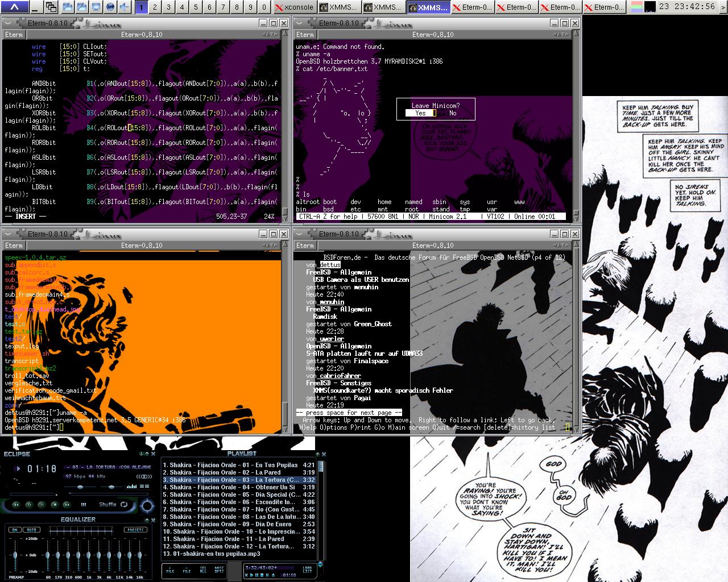The width and height of the screenshot is (728, 582).
Task: Click the 16k equalizer band slider
Action: coord(139,555)
